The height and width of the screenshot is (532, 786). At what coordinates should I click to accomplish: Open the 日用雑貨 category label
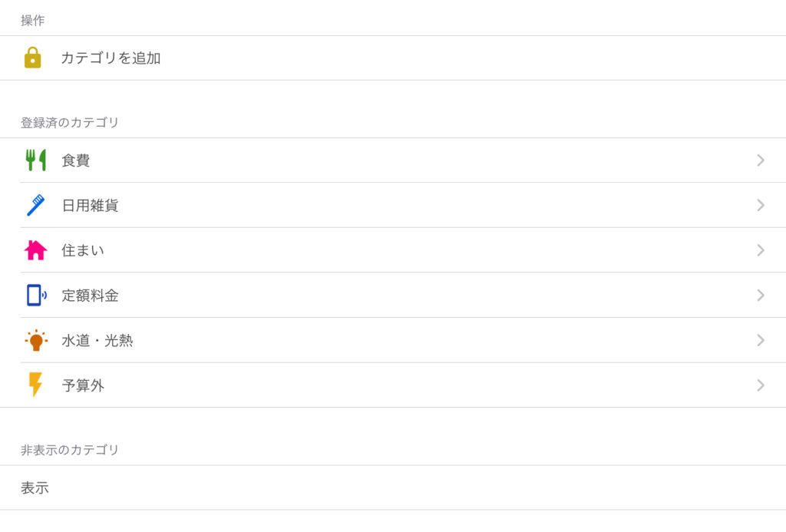pyautogui.click(x=90, y=206)
